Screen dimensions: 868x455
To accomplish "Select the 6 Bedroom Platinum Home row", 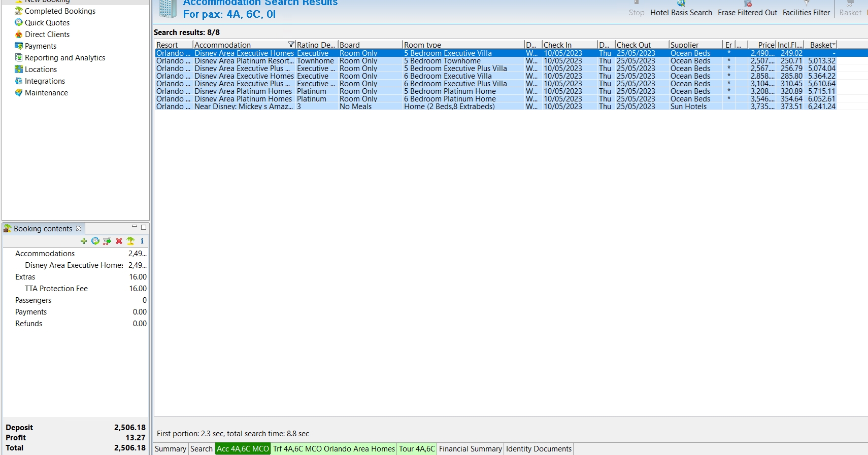I will pyautogui.click(x=495, y=99).
